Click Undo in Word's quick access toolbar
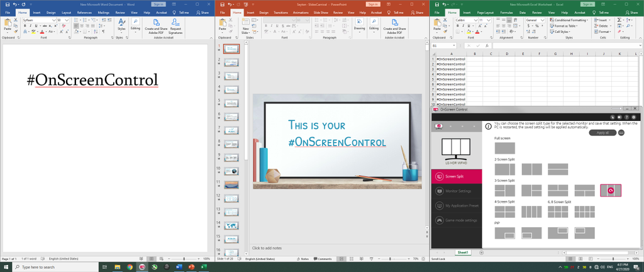The height and width of the screenshot is (272, 644). 14,4
